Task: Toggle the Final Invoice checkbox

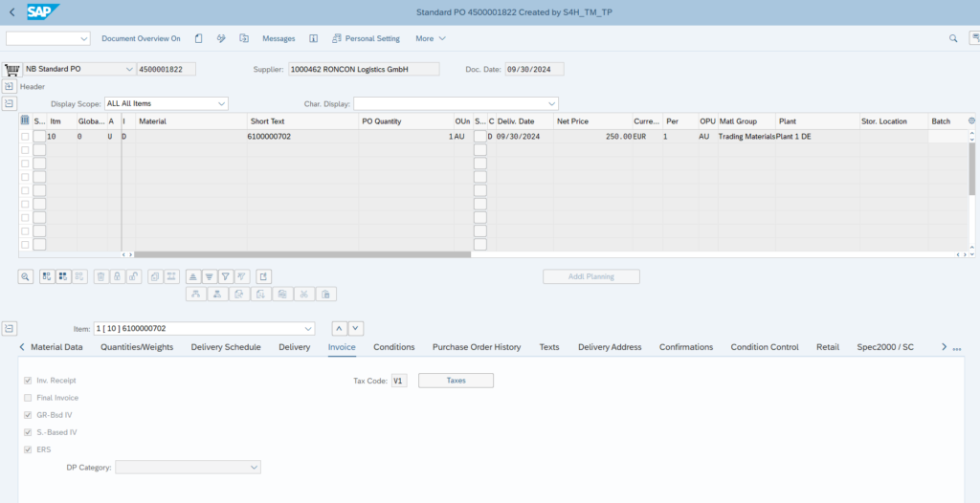Action: click(28, 398)
